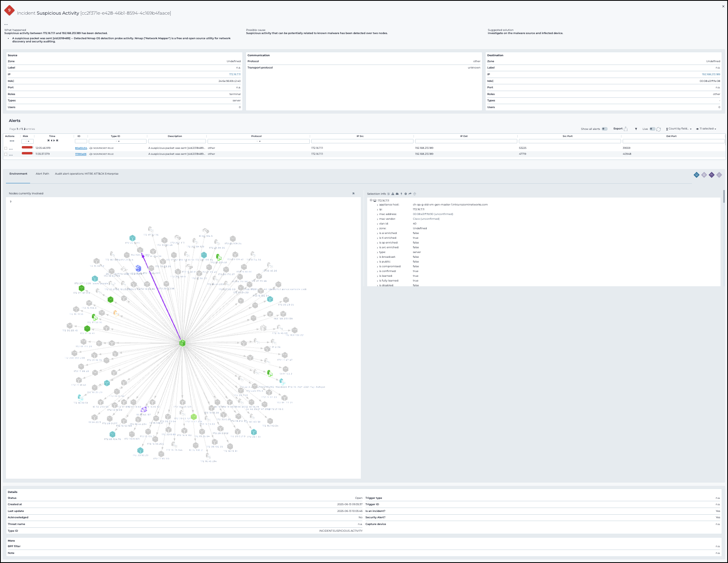Viewport: 728px width, 563px height.
Task: Click the funnel filter icon above alerts table
Action: pos(636,129)
